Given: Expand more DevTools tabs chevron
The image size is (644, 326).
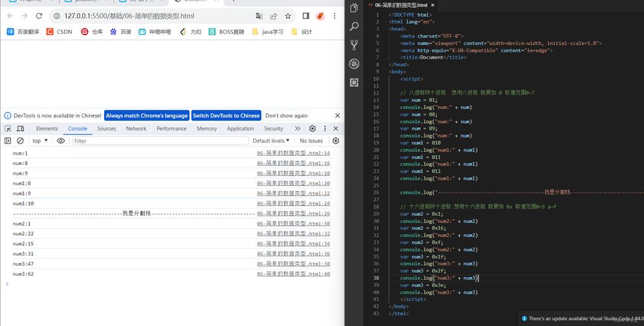Looking at the screenshot, I should (298, 128).
